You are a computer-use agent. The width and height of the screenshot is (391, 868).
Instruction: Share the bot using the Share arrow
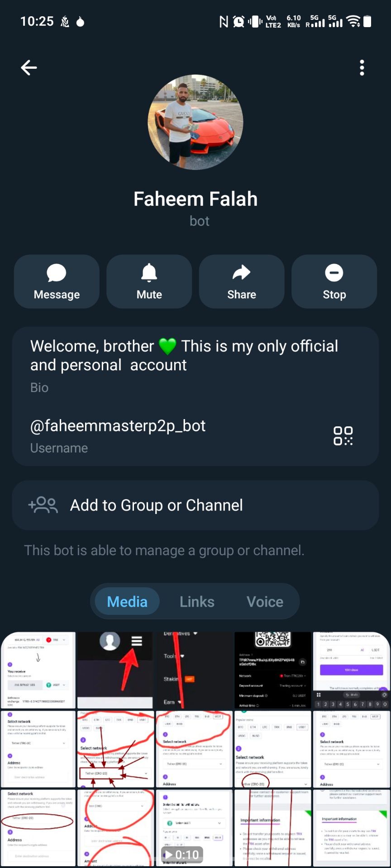pyautogui.click(x=242, y=282)
